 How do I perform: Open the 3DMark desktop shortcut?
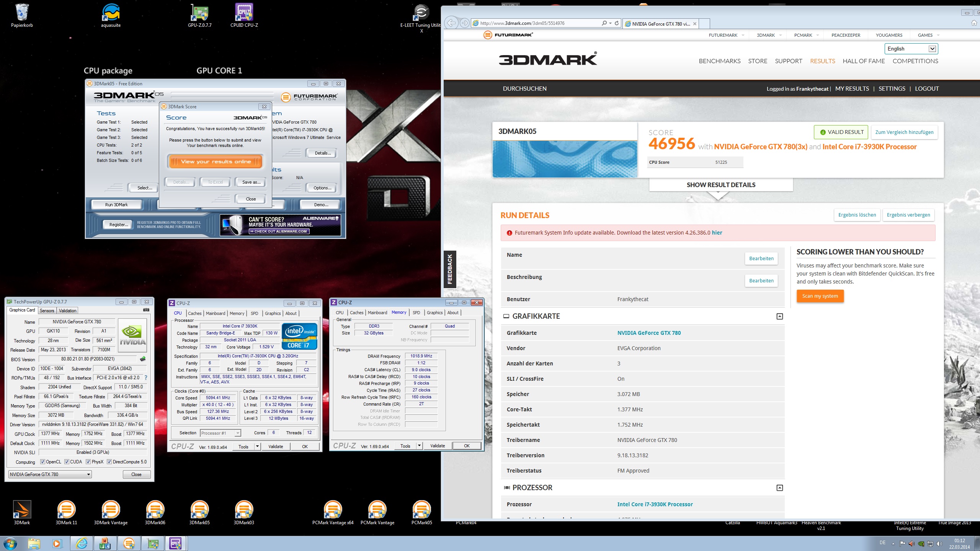click(22, 513)
